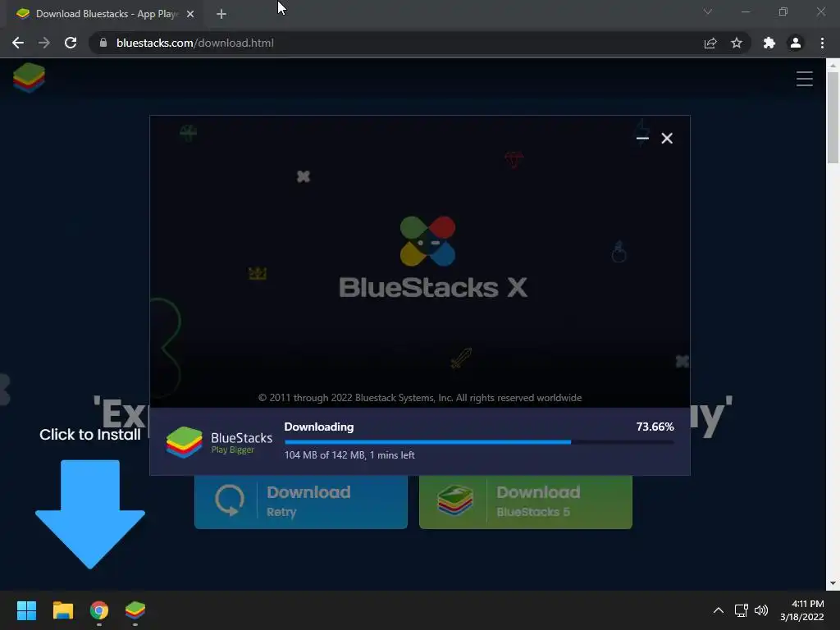This screenshot has width=840, height=630.
Task: Select the Download Bluestacks tab
Action: tap(106, 14)
